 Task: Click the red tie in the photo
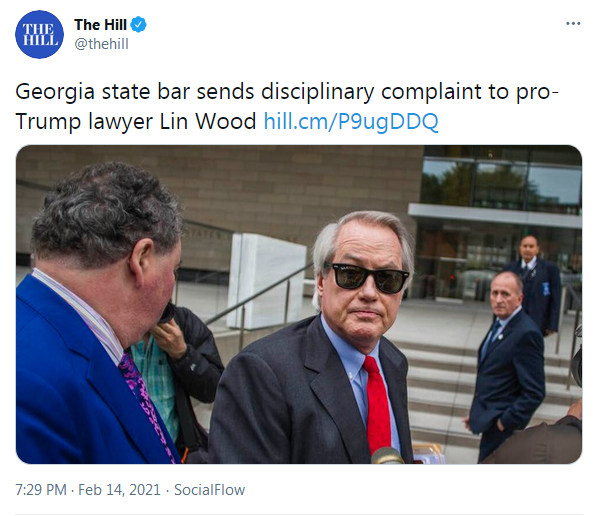tap(378, 404)
